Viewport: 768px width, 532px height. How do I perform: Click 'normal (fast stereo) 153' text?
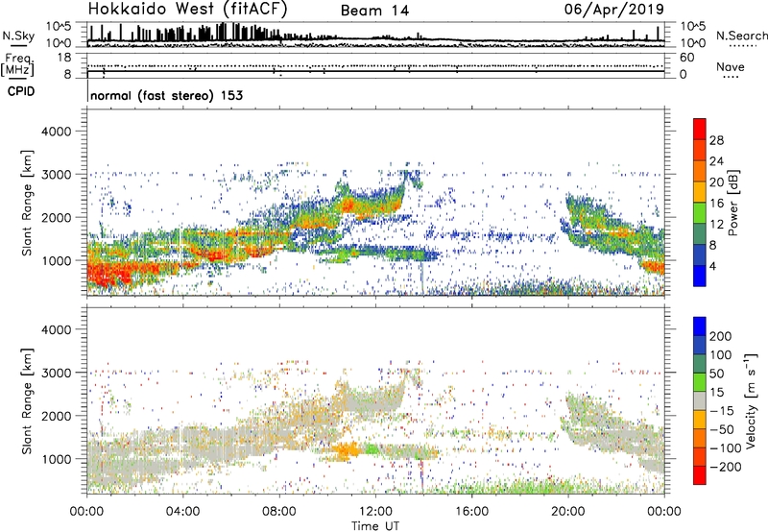166,96
